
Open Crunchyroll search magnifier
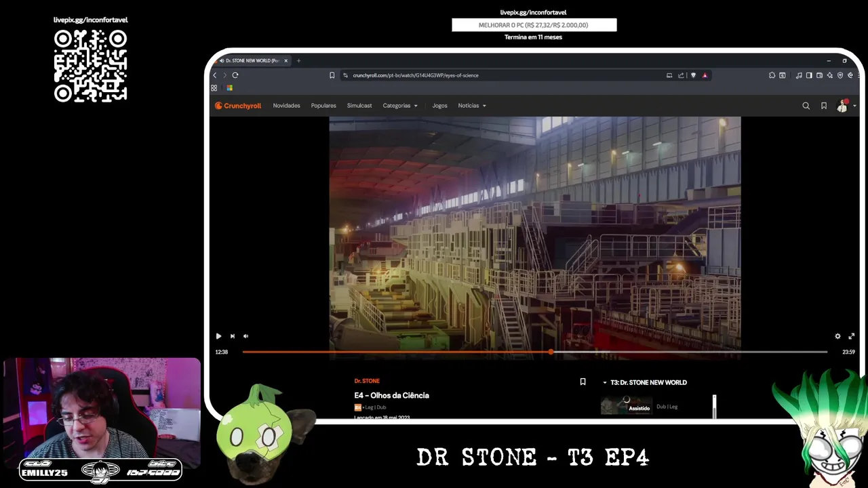(x=806, y=106)
